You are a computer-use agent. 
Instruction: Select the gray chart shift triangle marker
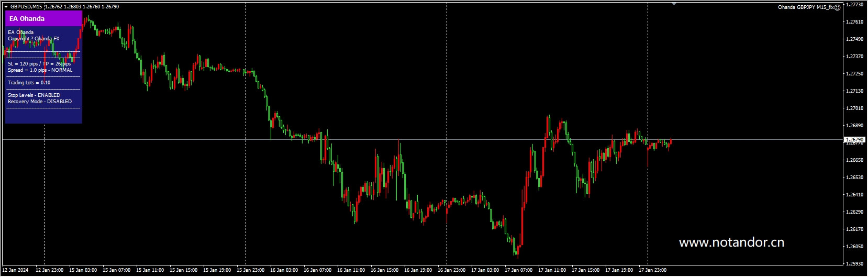tap(674, 4)
